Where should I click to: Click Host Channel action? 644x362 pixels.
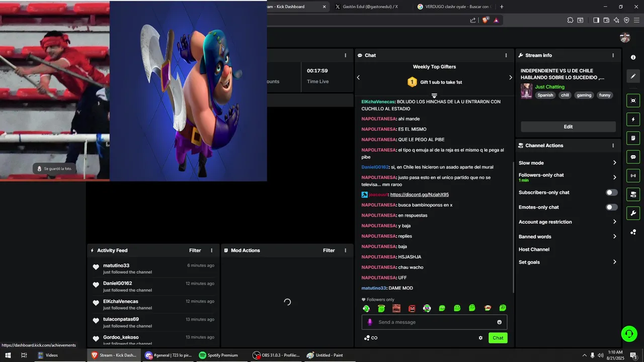pos(534,249)
